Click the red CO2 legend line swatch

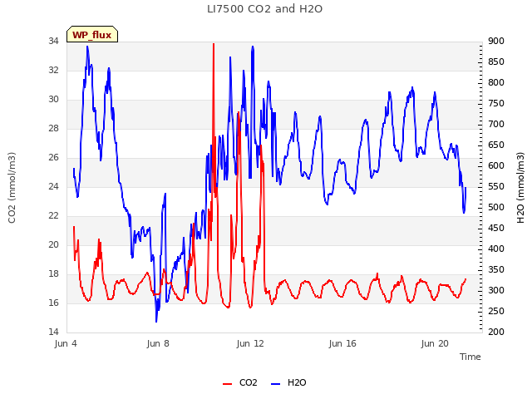pyautogui.click(x=227, y=384)
